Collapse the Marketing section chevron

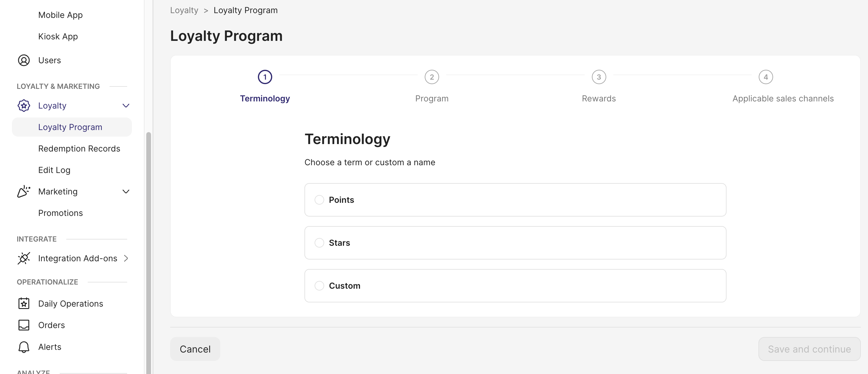[126, 191]
